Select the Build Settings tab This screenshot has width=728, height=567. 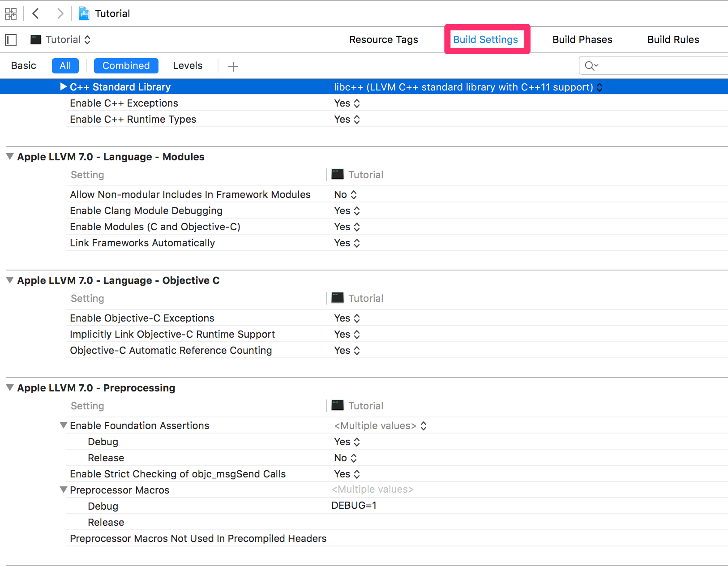click(x=486, y=39)
